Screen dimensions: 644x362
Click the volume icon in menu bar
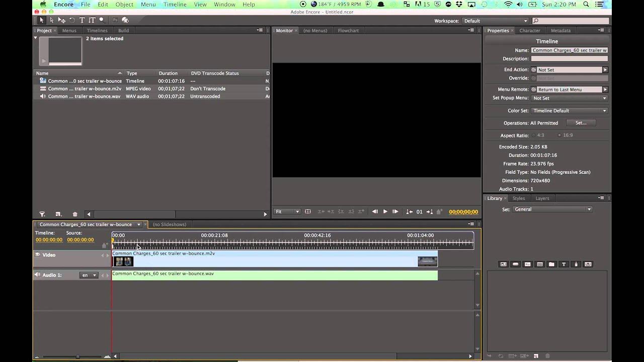[x=520, y=5]
